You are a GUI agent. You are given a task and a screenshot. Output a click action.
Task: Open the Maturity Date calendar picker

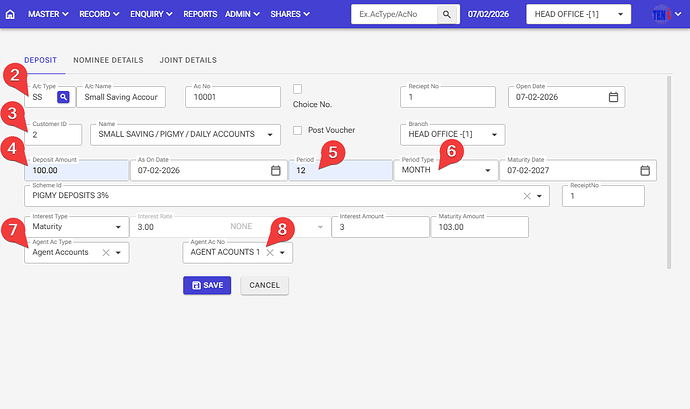(645, 171)
